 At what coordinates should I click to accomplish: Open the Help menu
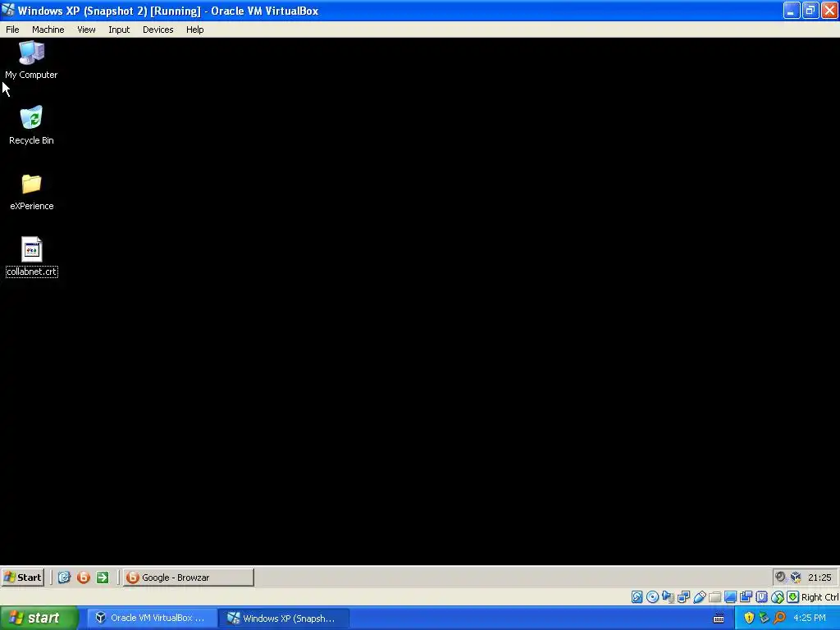(195, 30)
